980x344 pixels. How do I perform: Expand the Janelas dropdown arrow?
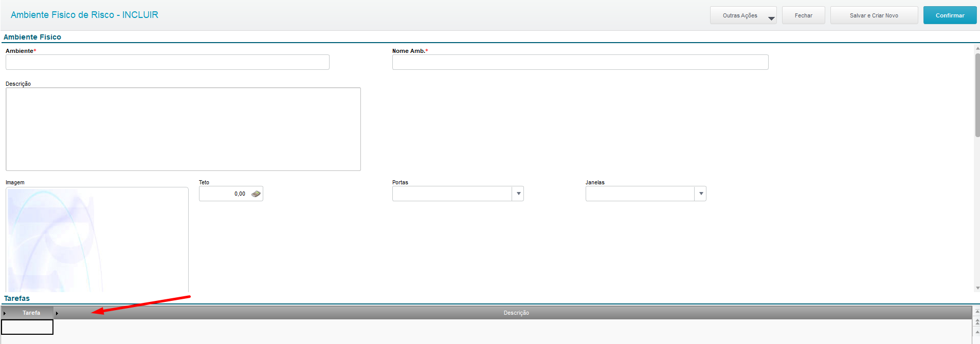pyautogui.click(x=701, y=194)
